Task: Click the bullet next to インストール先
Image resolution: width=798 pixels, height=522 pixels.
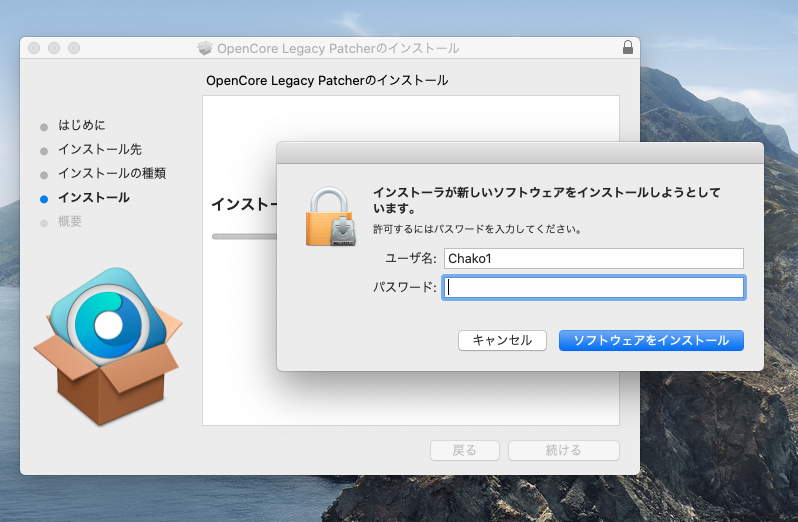Action: pos(43,151)
